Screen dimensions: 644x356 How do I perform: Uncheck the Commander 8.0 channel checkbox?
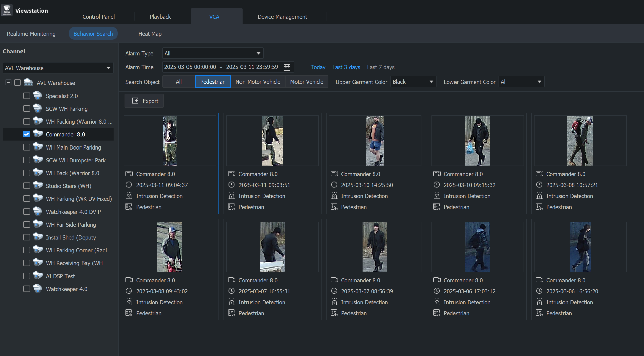27,134
